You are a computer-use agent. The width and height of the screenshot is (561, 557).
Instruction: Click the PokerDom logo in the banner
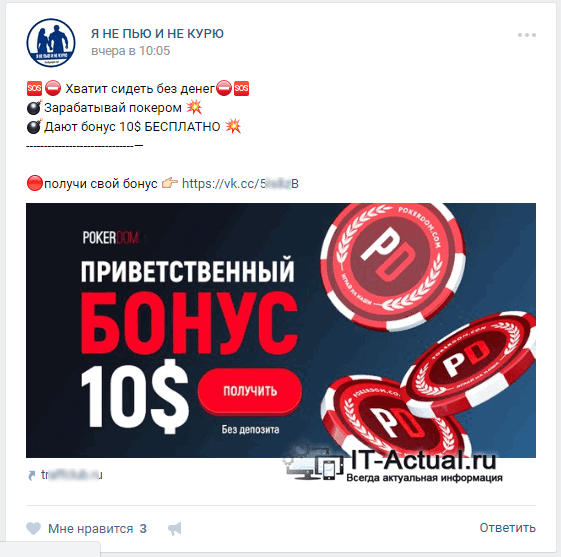click(111, 238)
